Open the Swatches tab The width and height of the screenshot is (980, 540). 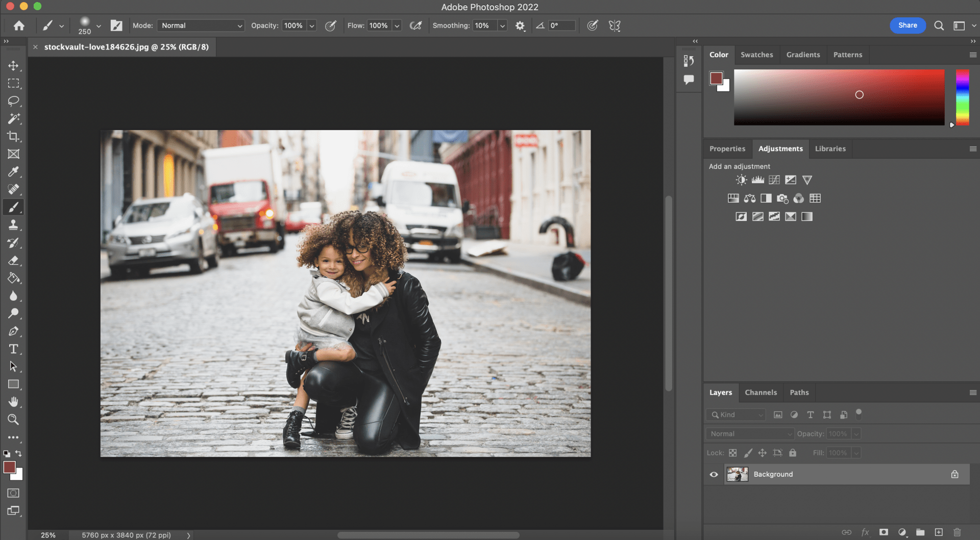(x=756, y=55)
